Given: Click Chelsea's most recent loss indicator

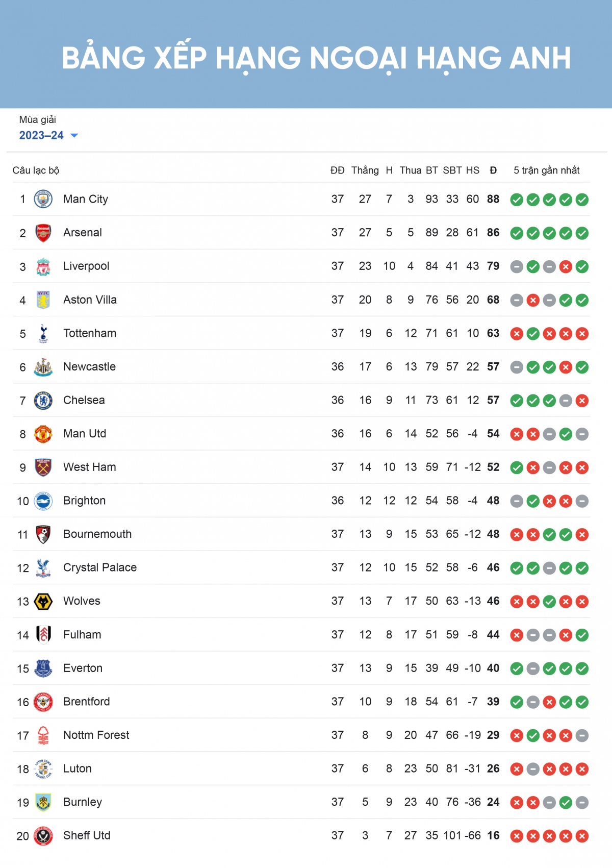Looking at the screenshot, I should [x=582, y=401].
